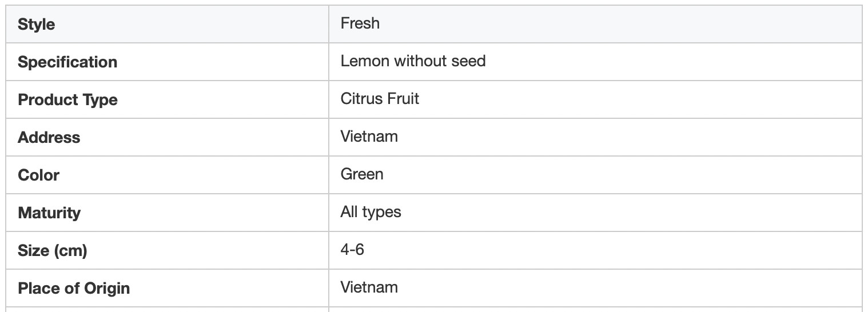Select the Citrus Fruit value
This screenshot has width=868, height=312.
[x=380, y=99]
